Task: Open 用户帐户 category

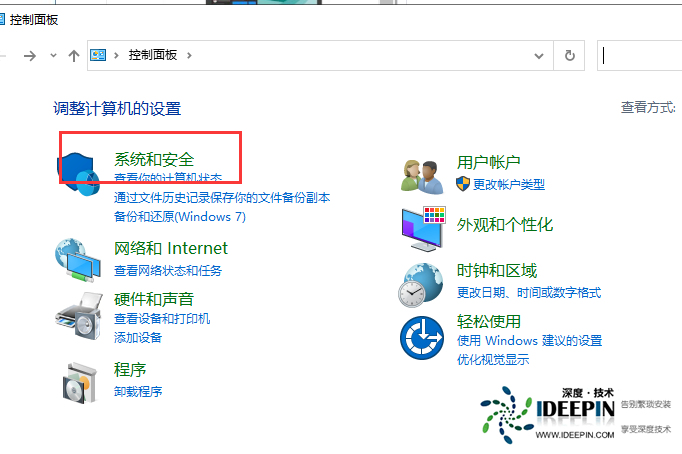Action: (488, 162)
